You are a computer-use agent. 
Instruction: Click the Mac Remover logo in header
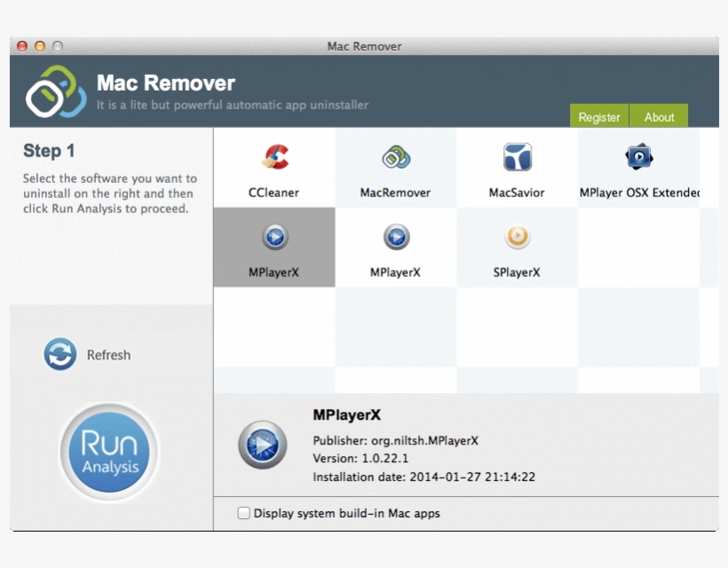56,91
